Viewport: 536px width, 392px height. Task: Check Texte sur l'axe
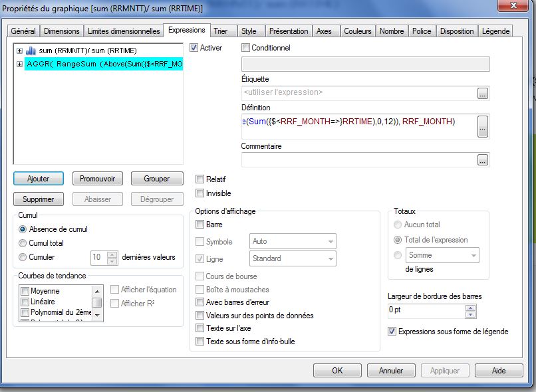[x=200, y=328]
